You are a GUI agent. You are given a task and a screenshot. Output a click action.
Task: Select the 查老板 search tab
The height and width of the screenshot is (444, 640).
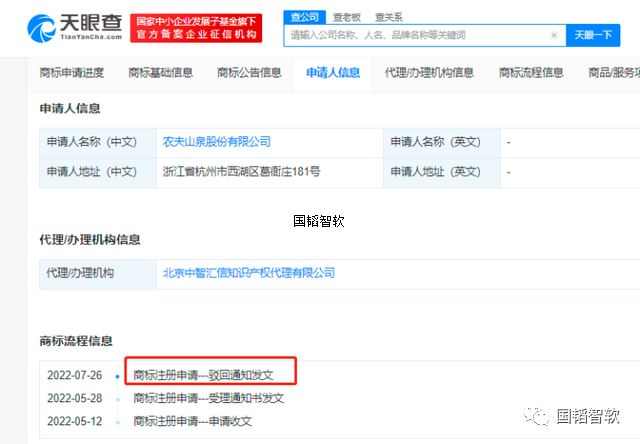[347, 17]
